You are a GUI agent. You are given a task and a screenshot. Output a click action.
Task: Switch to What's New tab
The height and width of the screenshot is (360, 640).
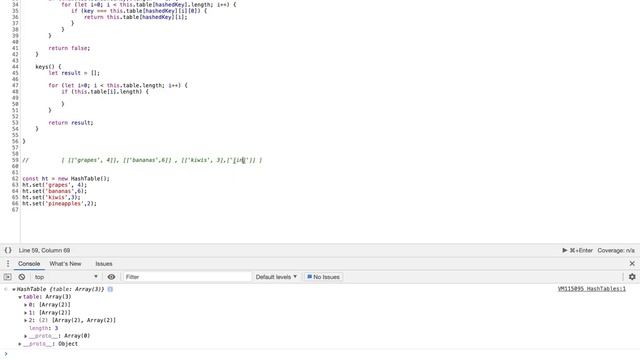(x=65, y=264)
